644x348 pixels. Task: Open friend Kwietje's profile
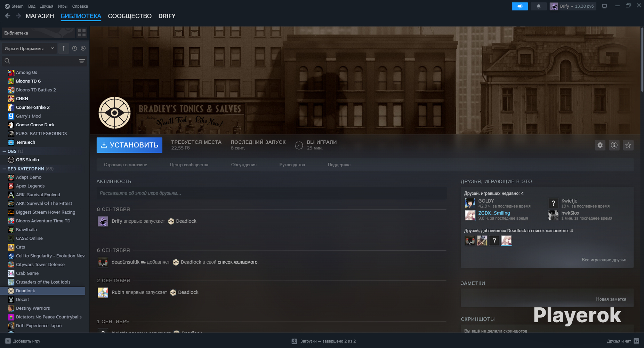pos(569,201)
